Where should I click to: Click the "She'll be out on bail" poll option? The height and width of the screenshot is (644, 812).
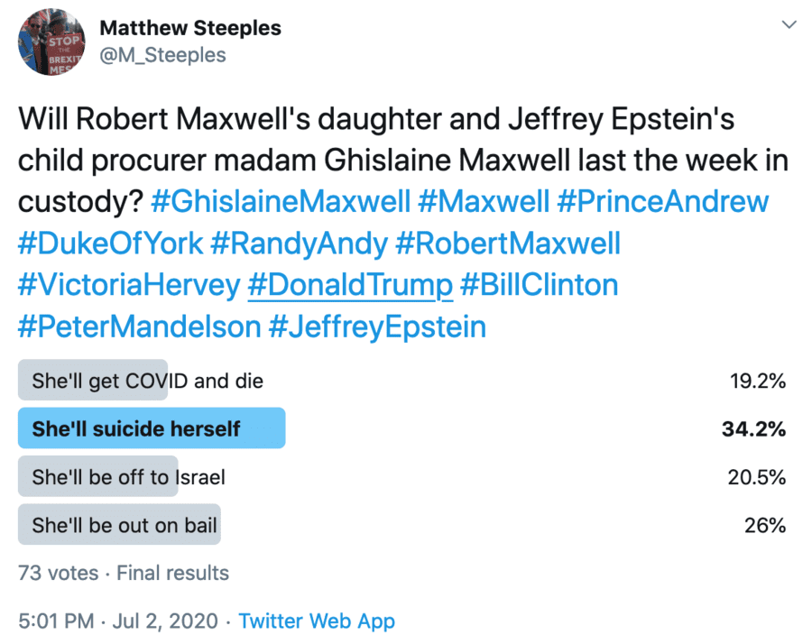125,524
